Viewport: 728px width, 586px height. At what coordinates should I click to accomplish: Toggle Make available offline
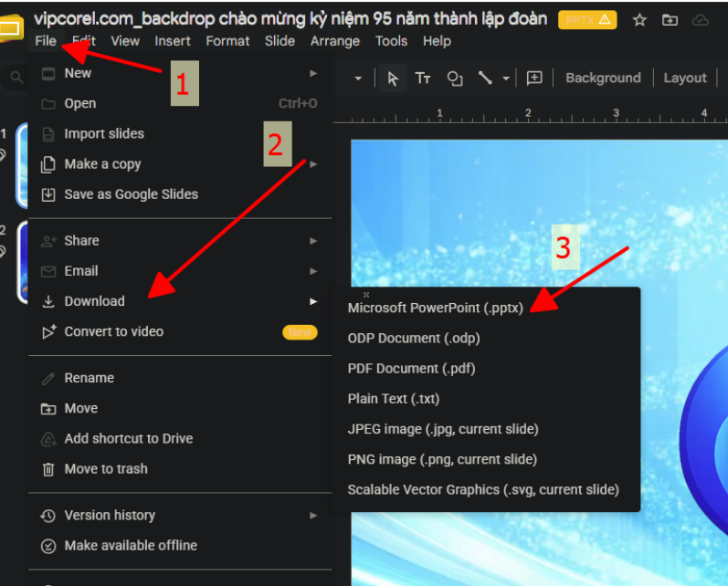tap(179, 546)
